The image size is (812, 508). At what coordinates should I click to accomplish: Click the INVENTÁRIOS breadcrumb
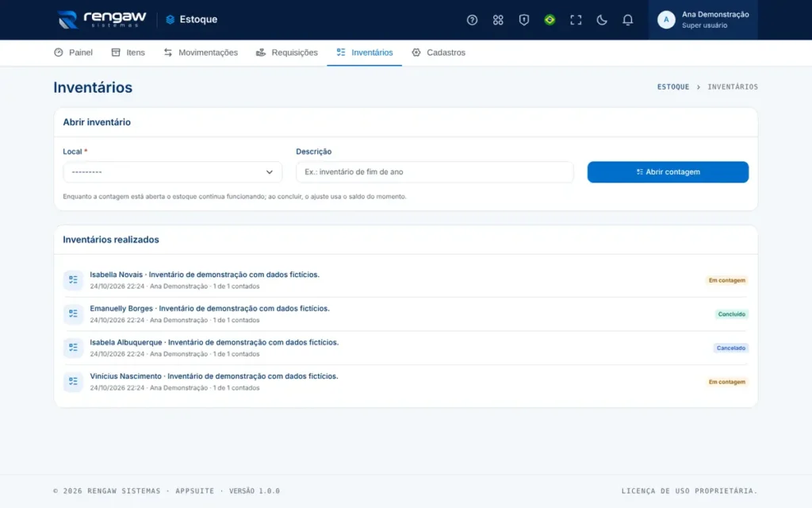[733, 87]
